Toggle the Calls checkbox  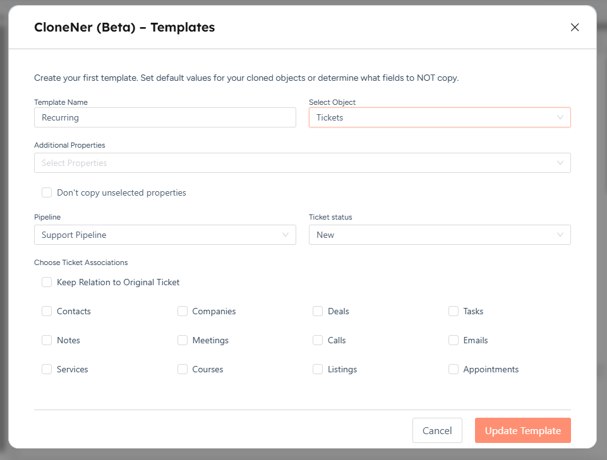coord(318,340)
